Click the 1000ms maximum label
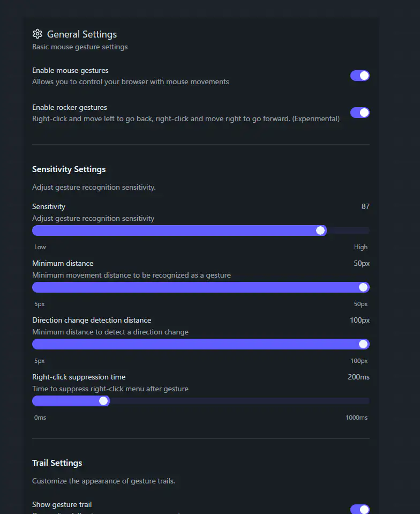 coord(356,418)
